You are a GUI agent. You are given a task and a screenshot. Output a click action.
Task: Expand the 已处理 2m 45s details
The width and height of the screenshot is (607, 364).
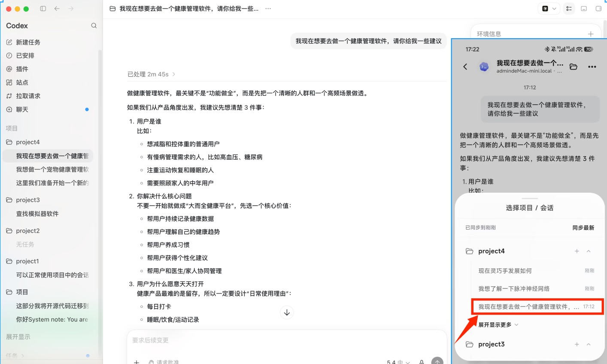[x=152, y=74]
